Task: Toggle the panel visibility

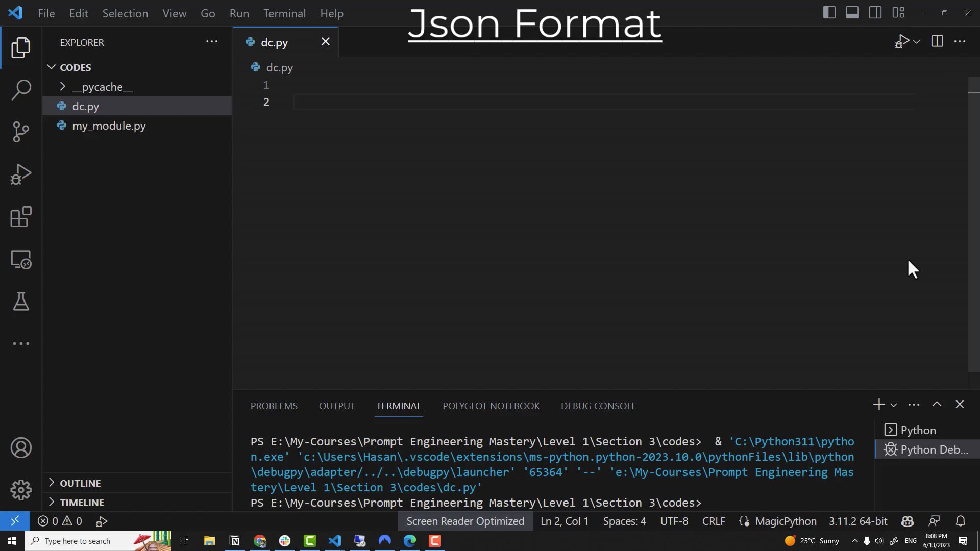Action: pos(852,12)
